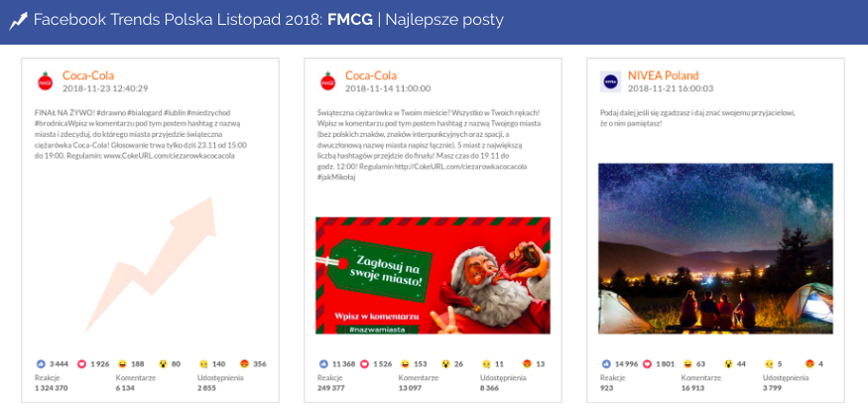Click first Coca-Cola post's avatar icon
The image size is (868, 415).
click(x=46, y=82)
